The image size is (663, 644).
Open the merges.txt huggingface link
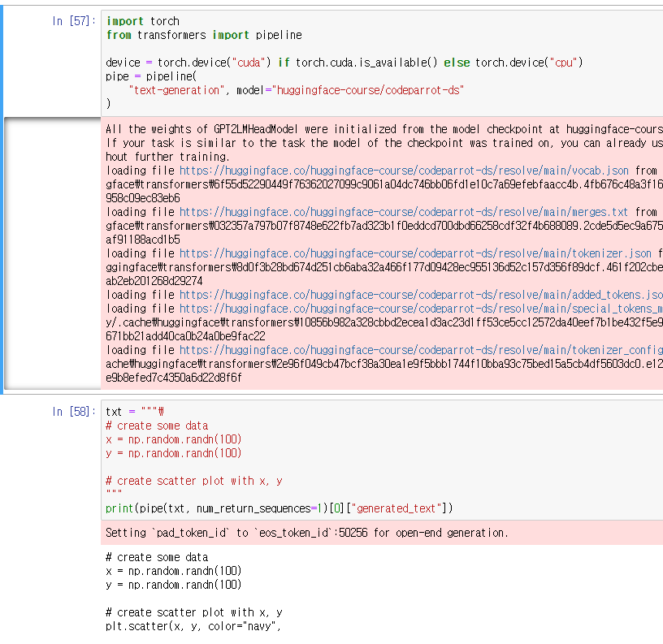click(x=404, y=212)
